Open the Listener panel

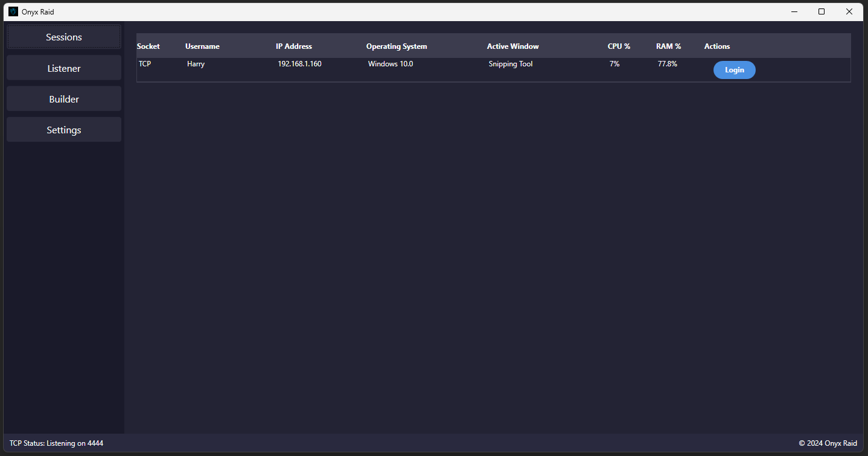63,68
